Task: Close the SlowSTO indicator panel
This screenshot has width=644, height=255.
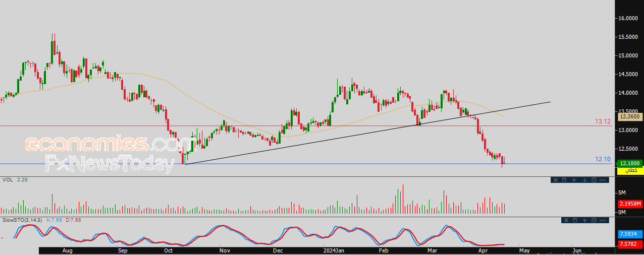Action: click(566, 220)
